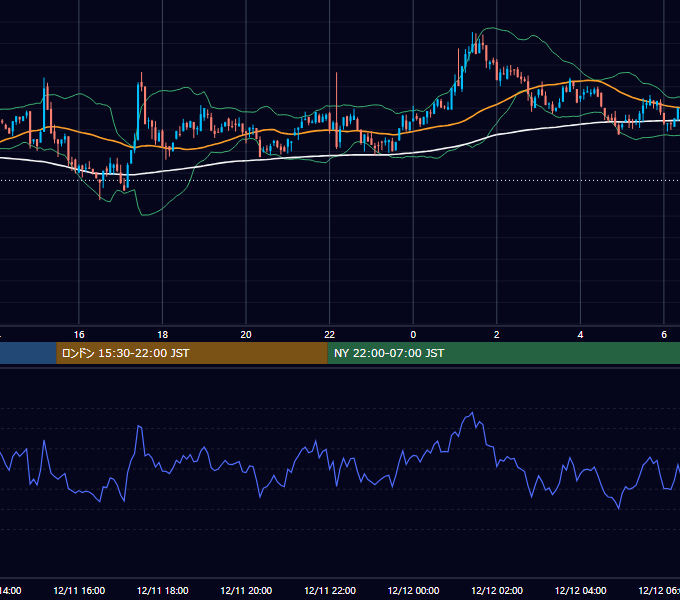The width and height of the screenshot is (680, 600).
Task: Click the highest peak of the blue oscillator line
Action: 472,413
